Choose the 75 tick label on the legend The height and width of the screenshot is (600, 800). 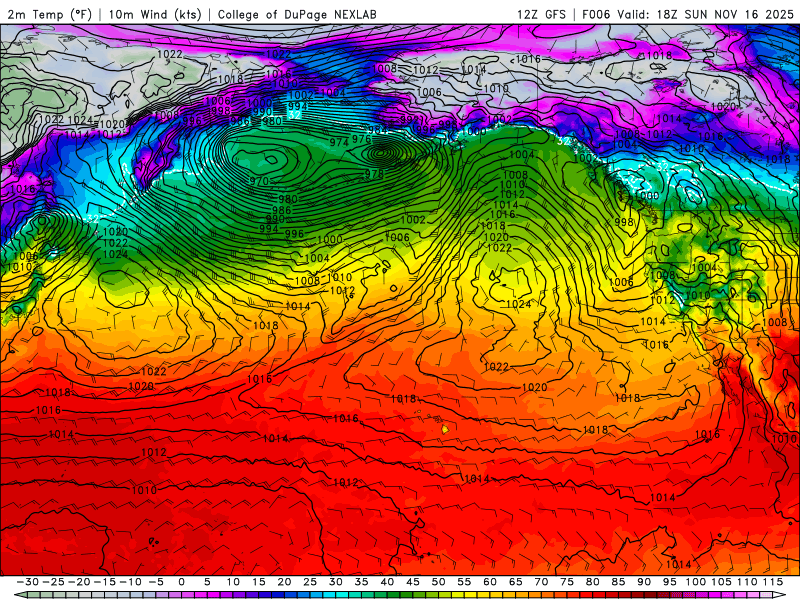[x=567, y=582]
